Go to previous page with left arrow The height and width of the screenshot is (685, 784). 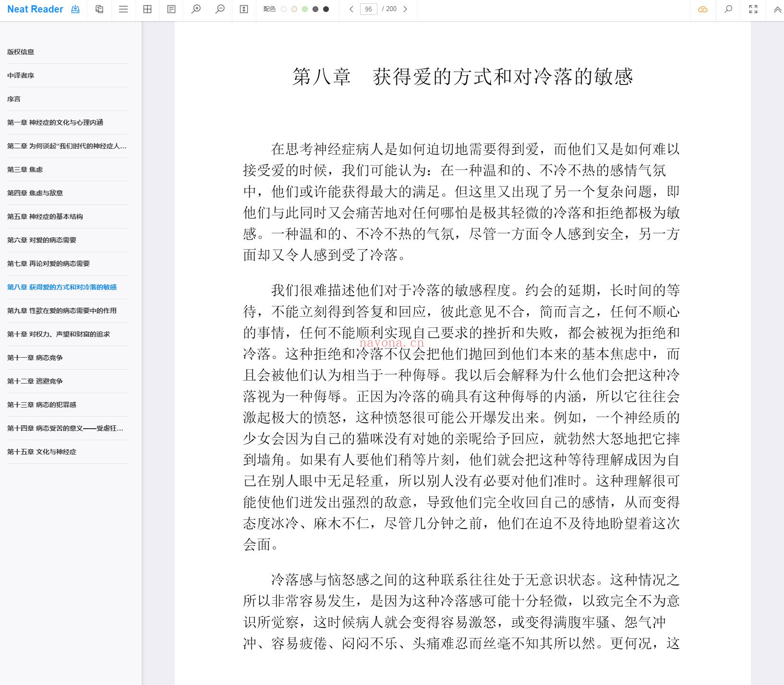pyautogui.click(x=351, y=9)
